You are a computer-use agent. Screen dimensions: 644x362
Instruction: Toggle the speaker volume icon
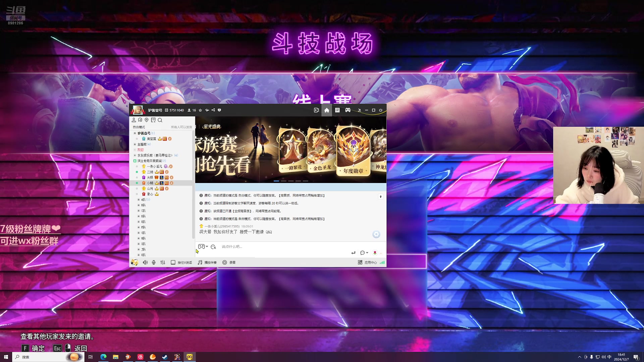click(145, 262)
